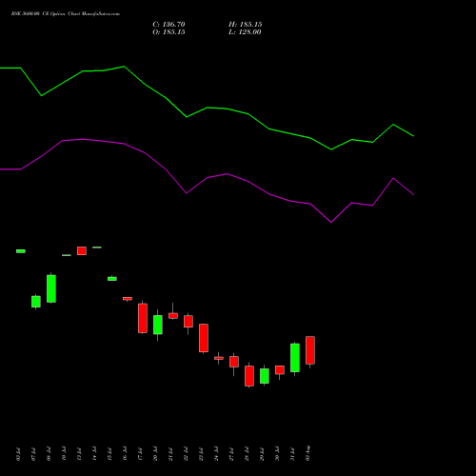Click the open value O: 185.15
The width and height of the screenshot is (476, 476).
coord(169,32)
